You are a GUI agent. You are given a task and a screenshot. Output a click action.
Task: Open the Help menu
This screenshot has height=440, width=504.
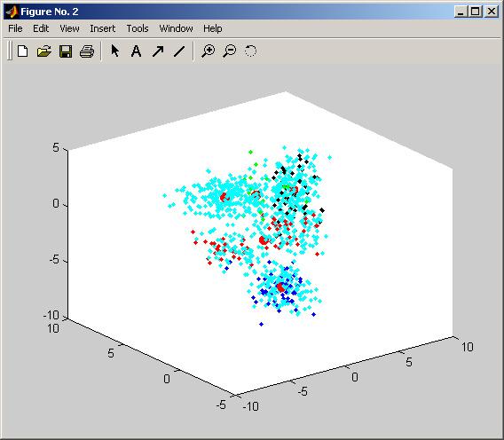212,28
